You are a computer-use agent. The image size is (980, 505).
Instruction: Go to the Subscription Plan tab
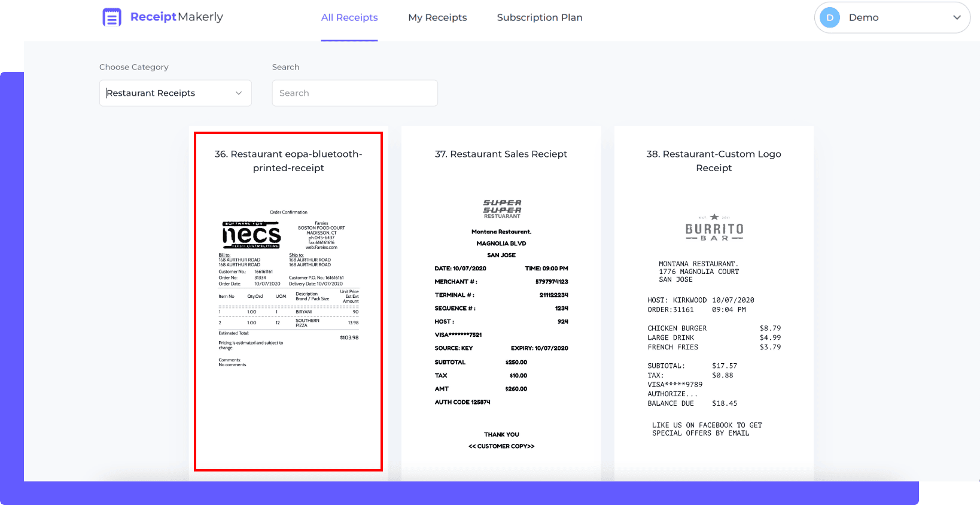pyautogui.click(x=540, y=17)
